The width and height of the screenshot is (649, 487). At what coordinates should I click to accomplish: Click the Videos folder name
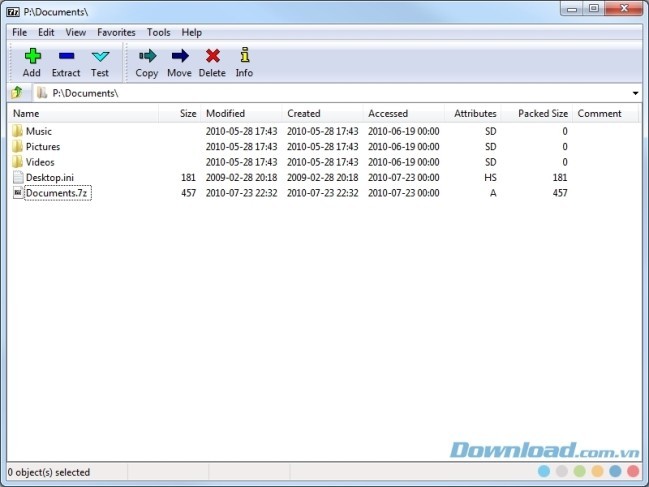[40, 162]
